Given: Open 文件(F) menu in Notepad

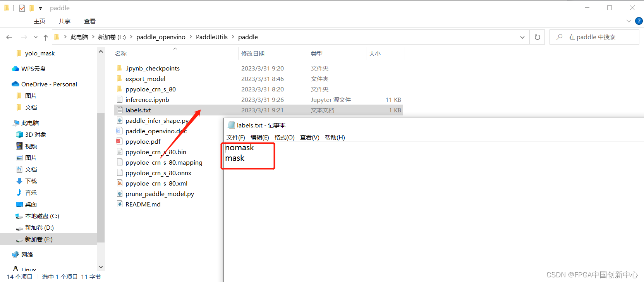Looking at the screenshot, I should (236, 138).
